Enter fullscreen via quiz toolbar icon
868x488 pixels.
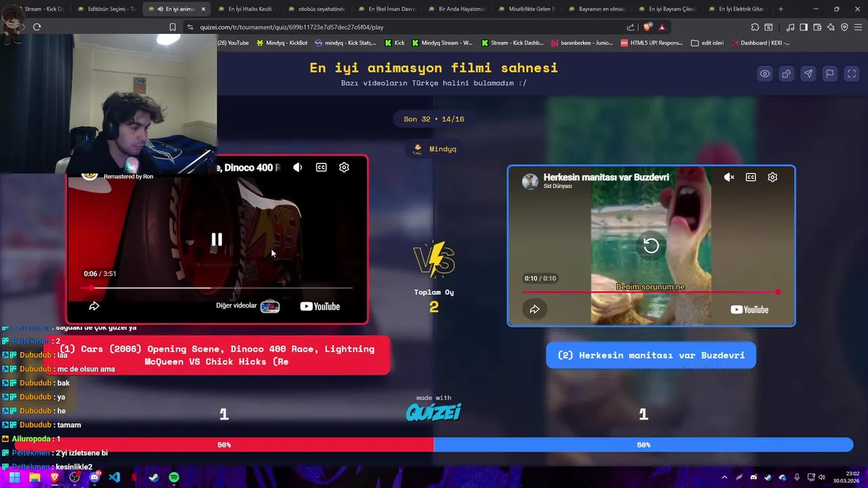tap(852, 74)
